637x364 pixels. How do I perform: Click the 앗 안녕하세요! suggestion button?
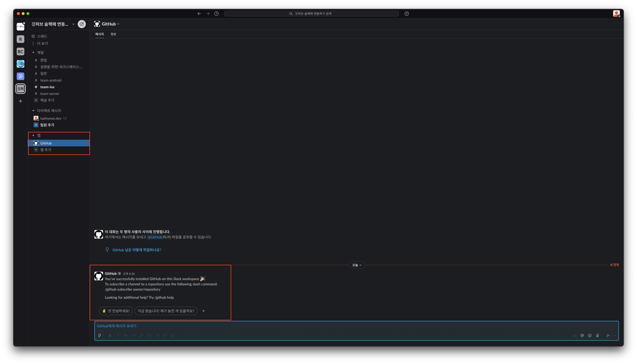pyautogui.click(x=116, y=311)
